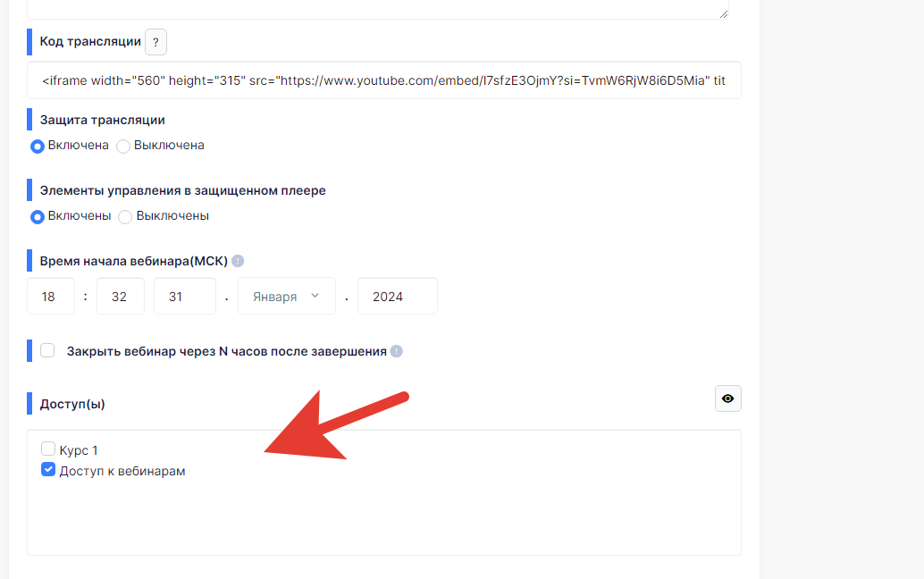The width and height of the screenshot is (924, 579).
Task: Select Включена radio for Защита трансляции
Action: coord(38,146)
